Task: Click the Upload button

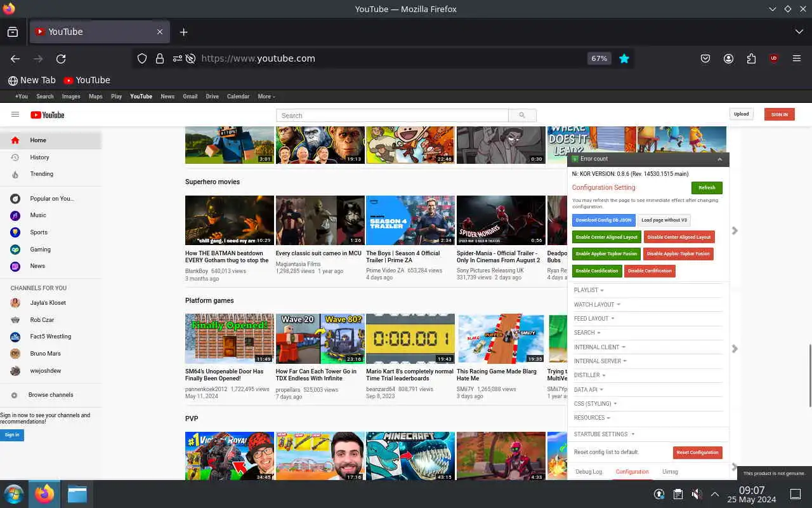Action: [741, 114]
